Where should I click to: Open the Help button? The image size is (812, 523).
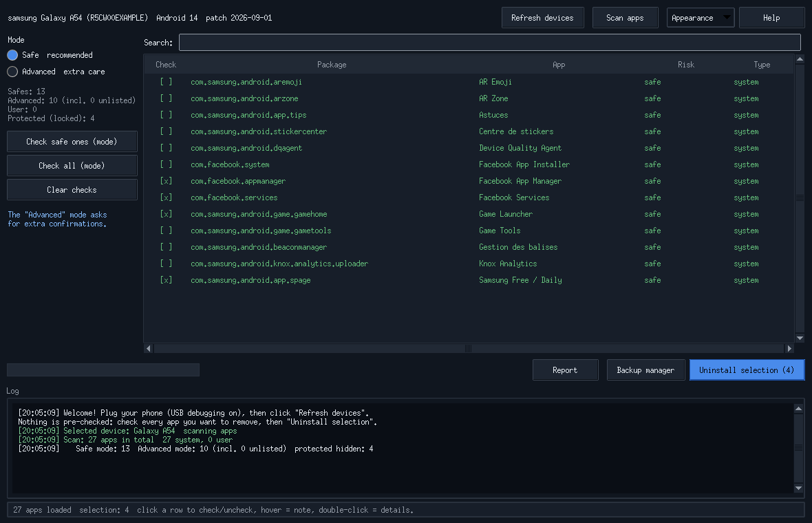pyautogui.click(x=771, y=18)
